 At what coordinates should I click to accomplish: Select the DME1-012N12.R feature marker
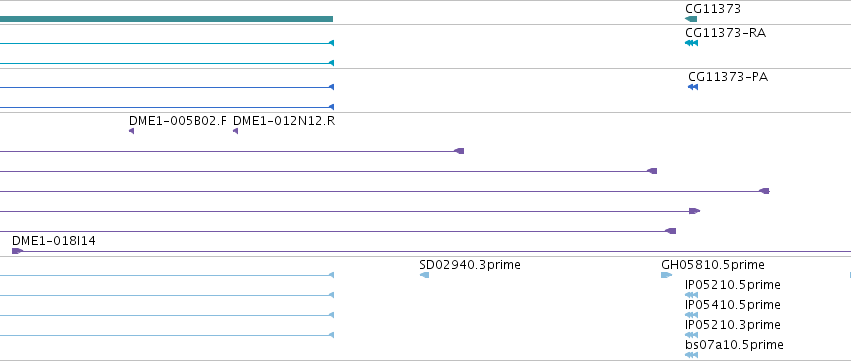pyautogui.click(x=235, y=131)
